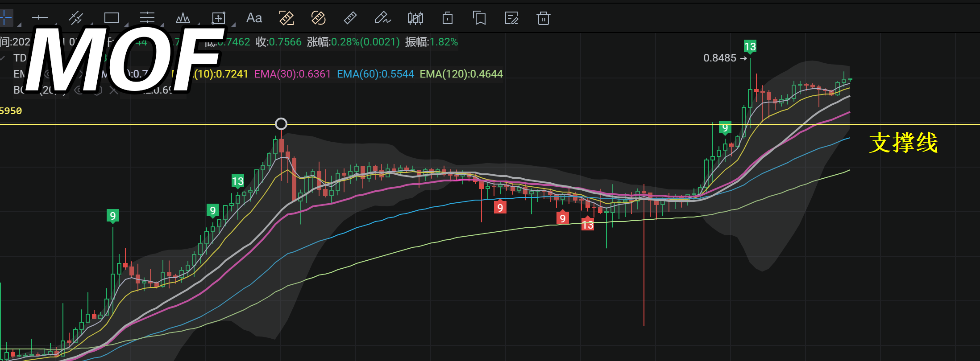The width and height of the screenshot is (980, 361).
Task: Select the Aa text annotation tool
Action: tap(254, 18)
